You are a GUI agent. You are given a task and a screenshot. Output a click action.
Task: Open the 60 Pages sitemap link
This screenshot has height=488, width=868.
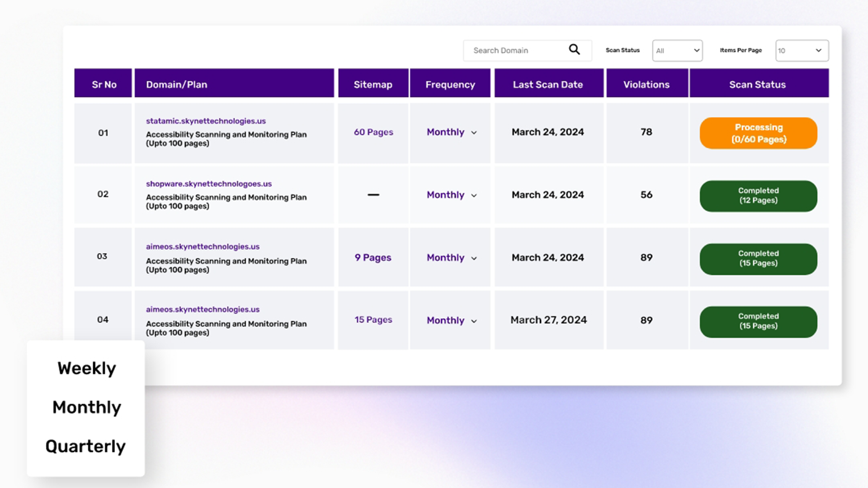click(x=373, y=132)
